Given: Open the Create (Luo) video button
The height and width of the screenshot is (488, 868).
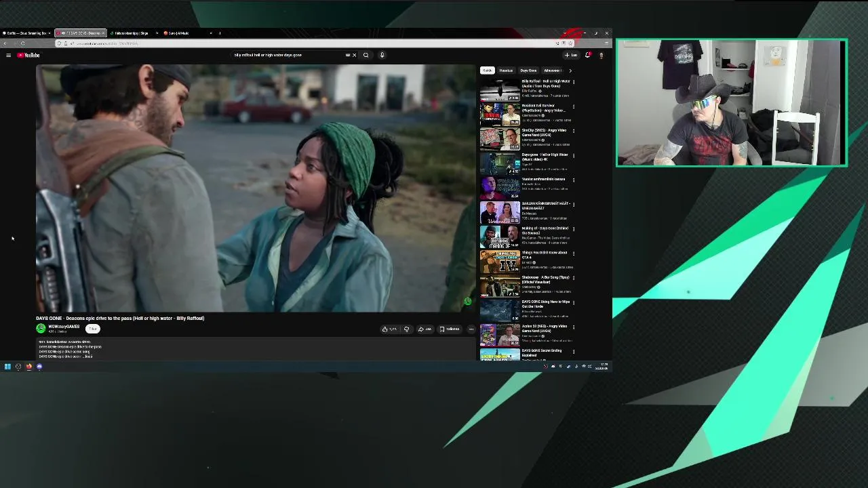Looking at the screenshot, I should pyautogui.click(x=571, y=55).
